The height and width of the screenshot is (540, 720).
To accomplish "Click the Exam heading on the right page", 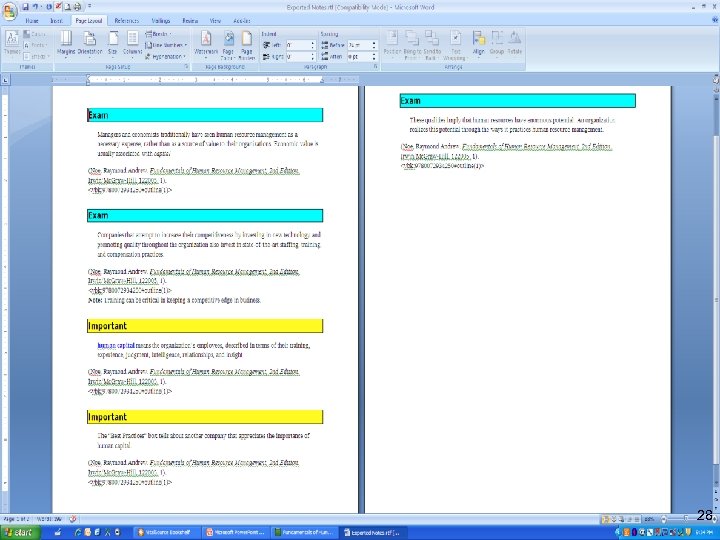I will 518,101.
